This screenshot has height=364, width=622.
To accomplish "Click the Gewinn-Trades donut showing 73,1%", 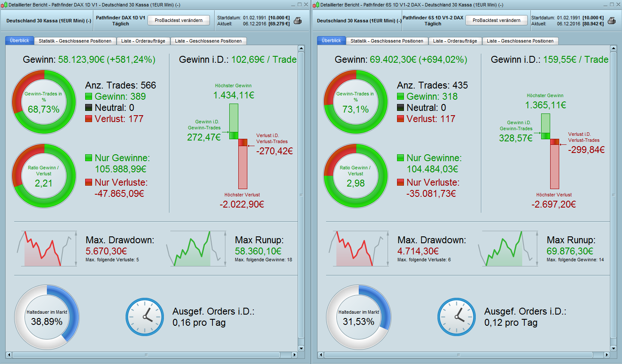I will [356, 102].
